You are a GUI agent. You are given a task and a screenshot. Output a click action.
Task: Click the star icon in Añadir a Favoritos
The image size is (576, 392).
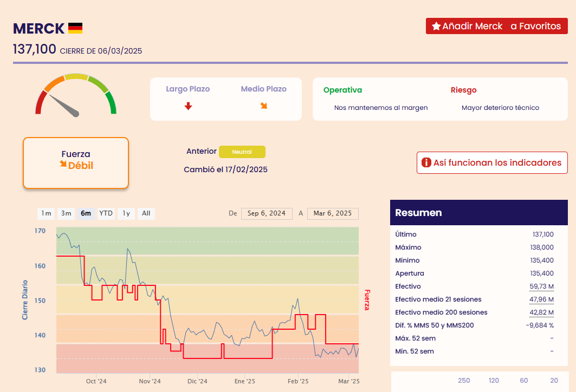(436, 26)
